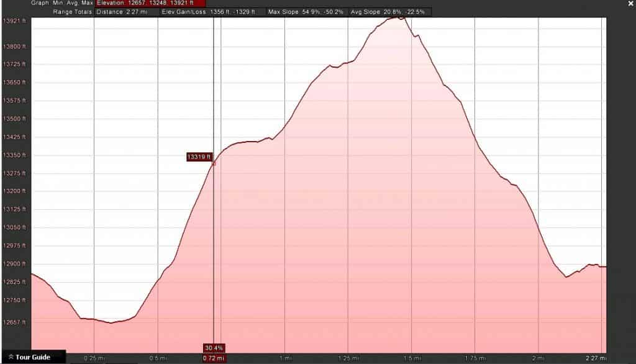The width and height of the screenshot is (636, 364).
Task: Click the 30.4% slope indicator label
Action: click(214, 348)
